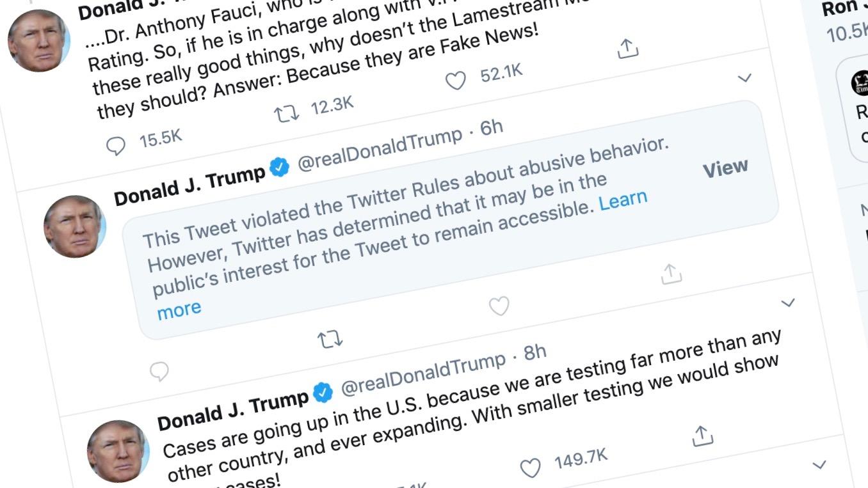
Task: Open @realDonaldTrump handle on the 6h tweet
Action: [380, 152]
